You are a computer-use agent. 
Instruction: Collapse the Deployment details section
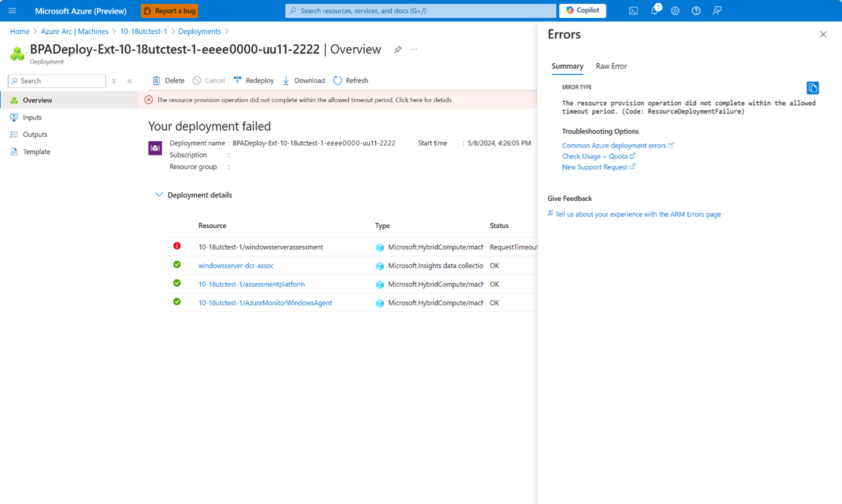[159, 195]
